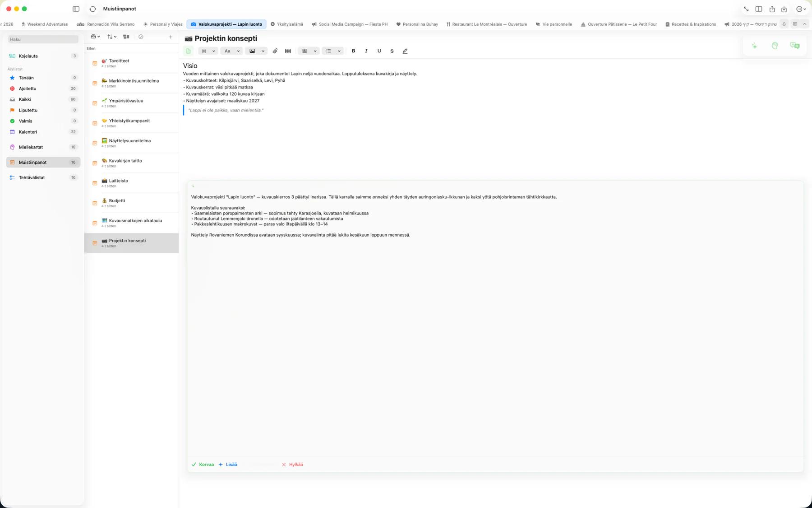
Task: Click the bullet list icon
Action: 328,51
